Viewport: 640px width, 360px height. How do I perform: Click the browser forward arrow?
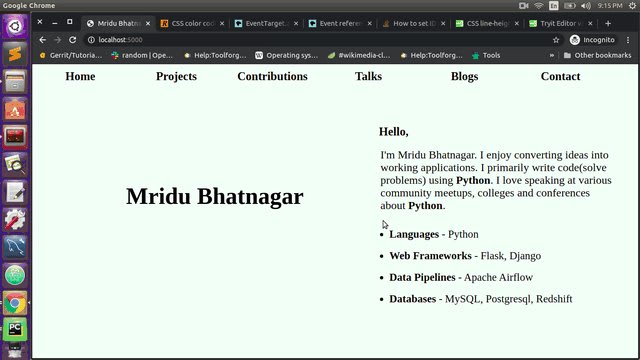tap(58, 40)
